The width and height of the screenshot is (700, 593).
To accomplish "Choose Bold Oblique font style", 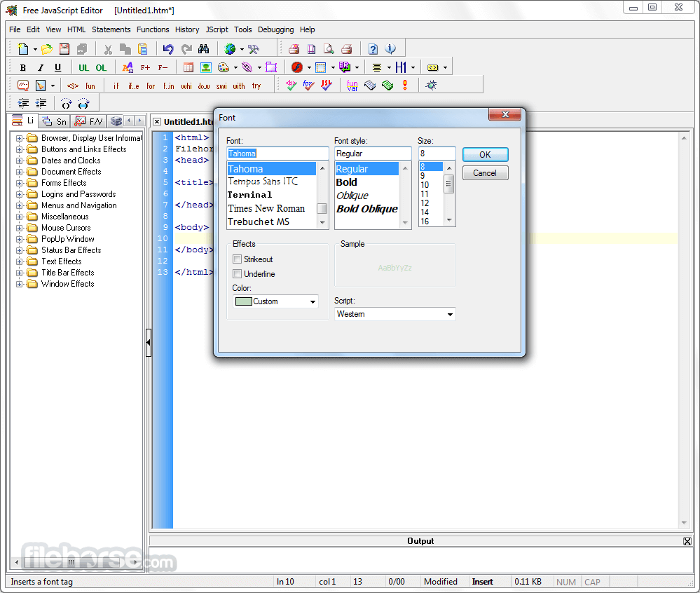I will click(x=367, y=209).
